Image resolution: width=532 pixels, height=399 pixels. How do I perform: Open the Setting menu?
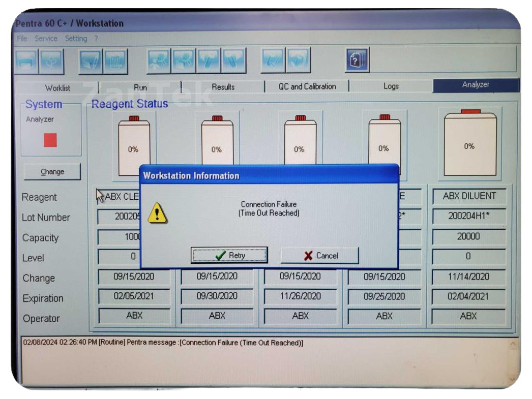[x=76, y=39]
